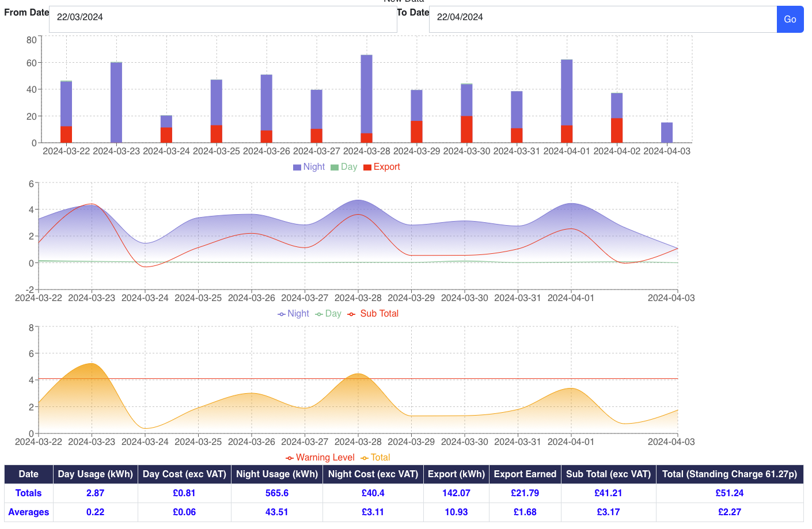Click the £3.11 average night cost cell
The image size is (812, 529).
coord(373,512)
